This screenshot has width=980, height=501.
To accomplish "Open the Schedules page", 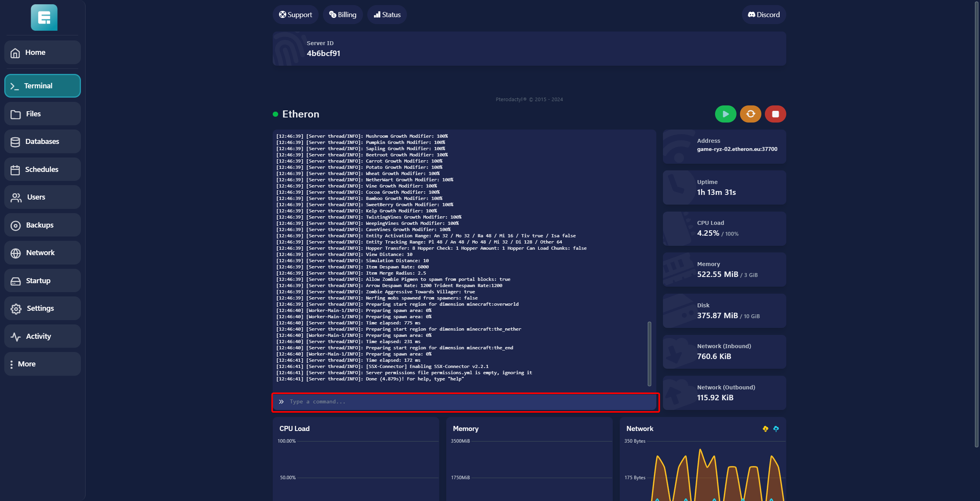I will tap(42, 169).
